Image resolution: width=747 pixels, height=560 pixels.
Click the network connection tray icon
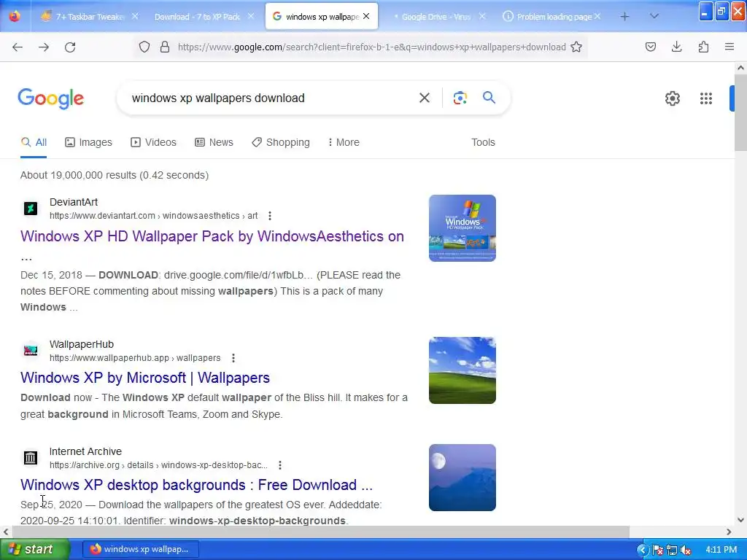[672, 550]
